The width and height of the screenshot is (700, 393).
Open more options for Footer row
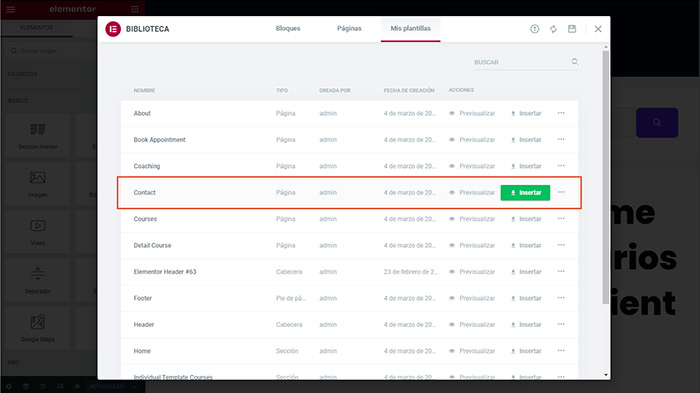pos(561,297)
